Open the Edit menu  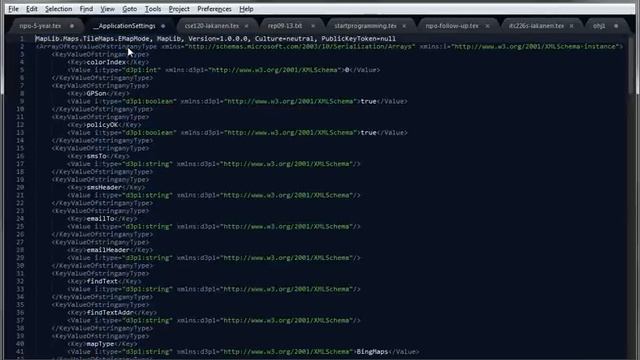(31, 9)
